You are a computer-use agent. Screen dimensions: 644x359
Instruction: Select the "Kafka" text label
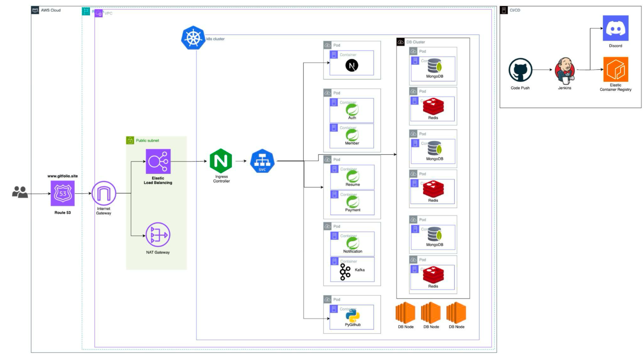360,270
